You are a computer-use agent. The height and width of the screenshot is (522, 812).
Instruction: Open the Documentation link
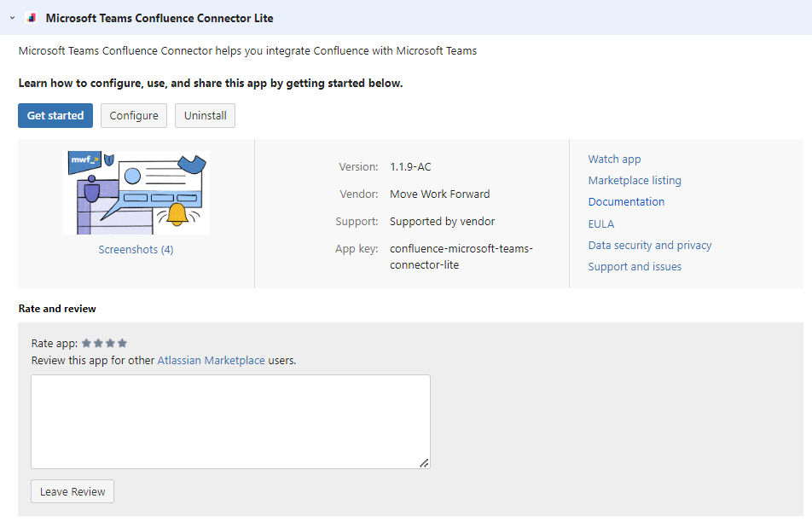(x=626, y=202)
